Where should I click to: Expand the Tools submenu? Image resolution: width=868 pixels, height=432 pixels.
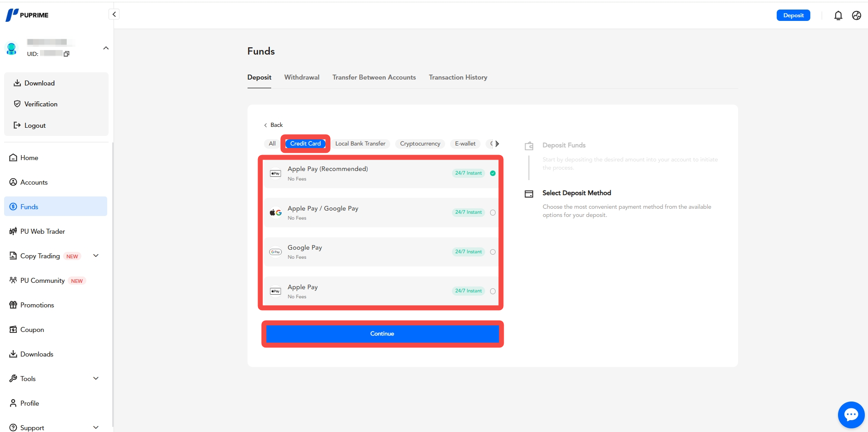96,378
